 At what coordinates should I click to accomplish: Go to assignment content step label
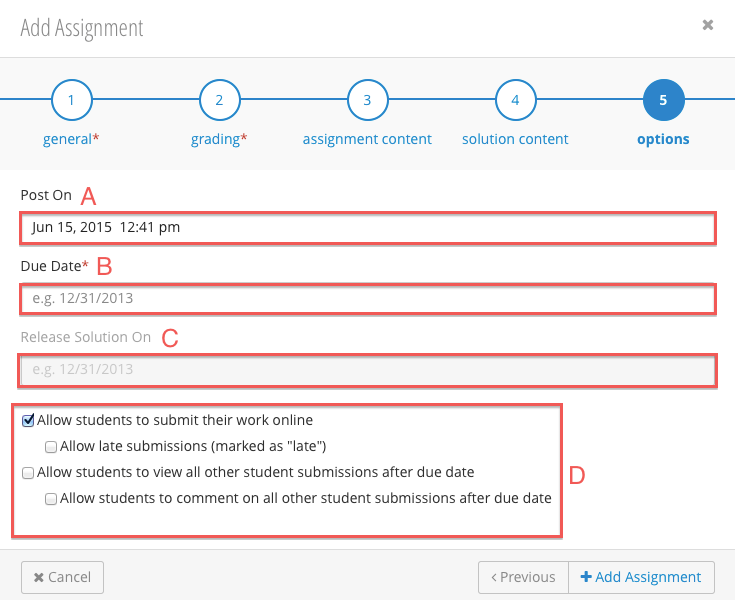tap(367, 139)
